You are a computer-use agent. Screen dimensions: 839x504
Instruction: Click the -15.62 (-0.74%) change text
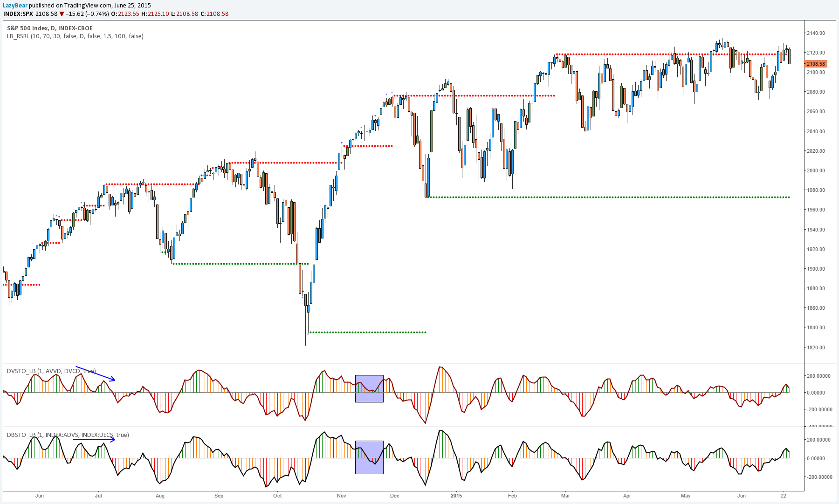point(87,14)
